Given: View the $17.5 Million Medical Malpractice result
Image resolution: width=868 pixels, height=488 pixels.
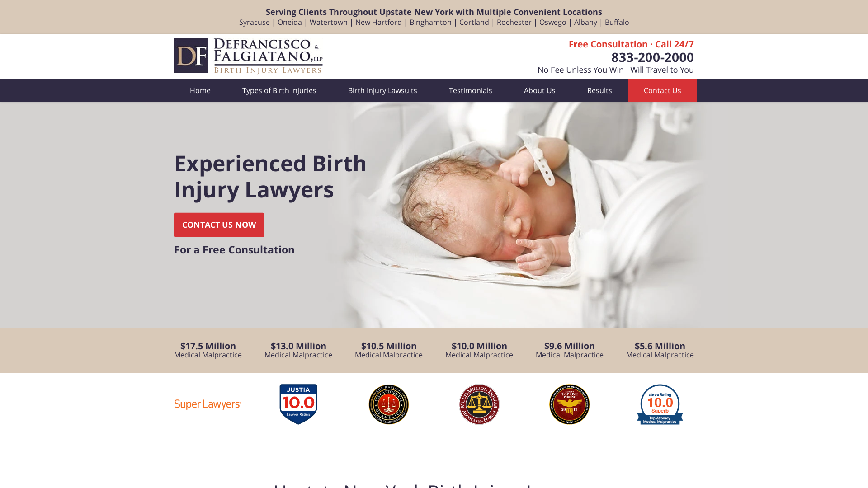Looking at the screenshot, I should (208, 350).
